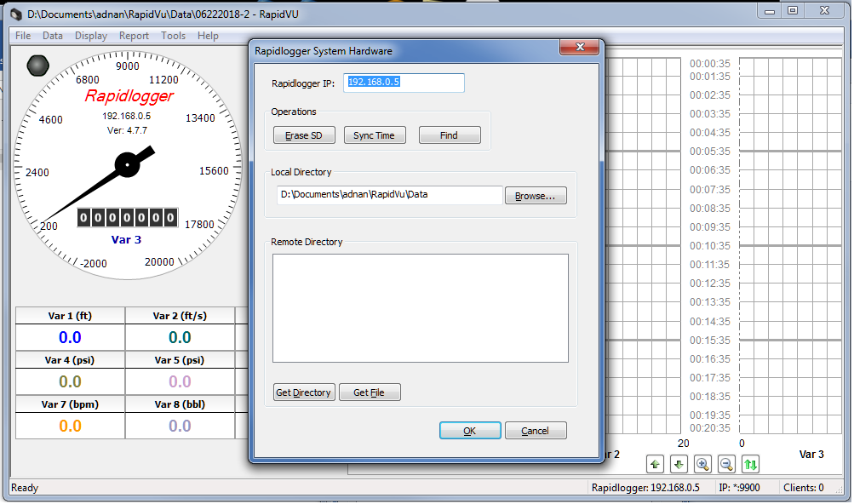Image resolution: width=854 pixels, height=504 pixels.
Task: Zoom in the chart with plus magnifier
Action: click(702, 464)
